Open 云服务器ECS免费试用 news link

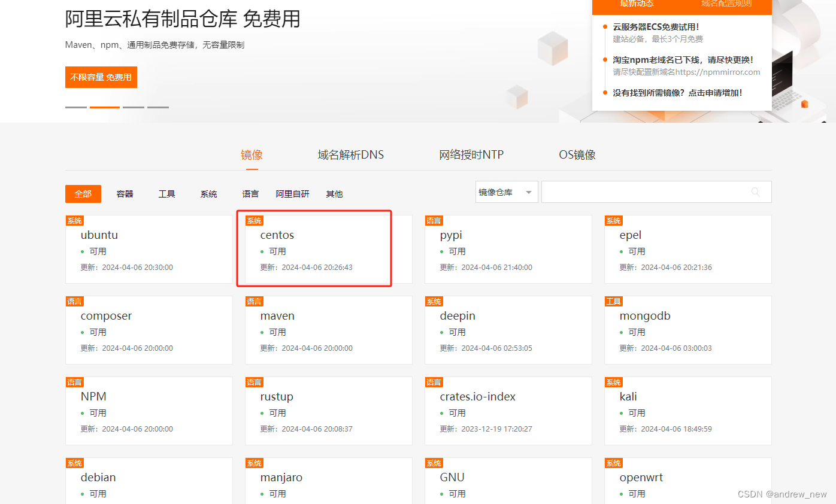pyautogui.click(x=656, y=27)
